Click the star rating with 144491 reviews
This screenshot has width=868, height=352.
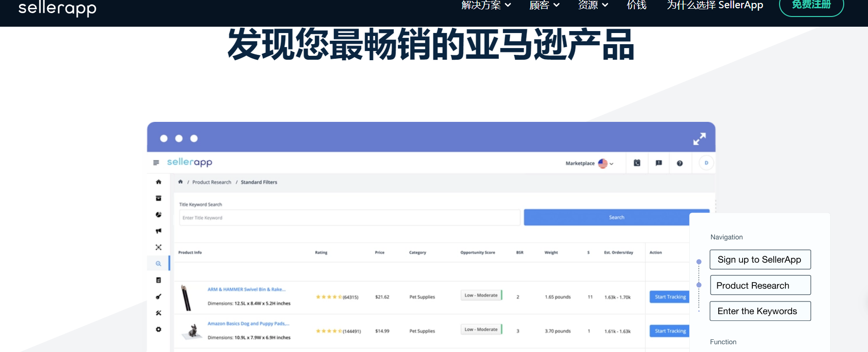click(338, 331)
